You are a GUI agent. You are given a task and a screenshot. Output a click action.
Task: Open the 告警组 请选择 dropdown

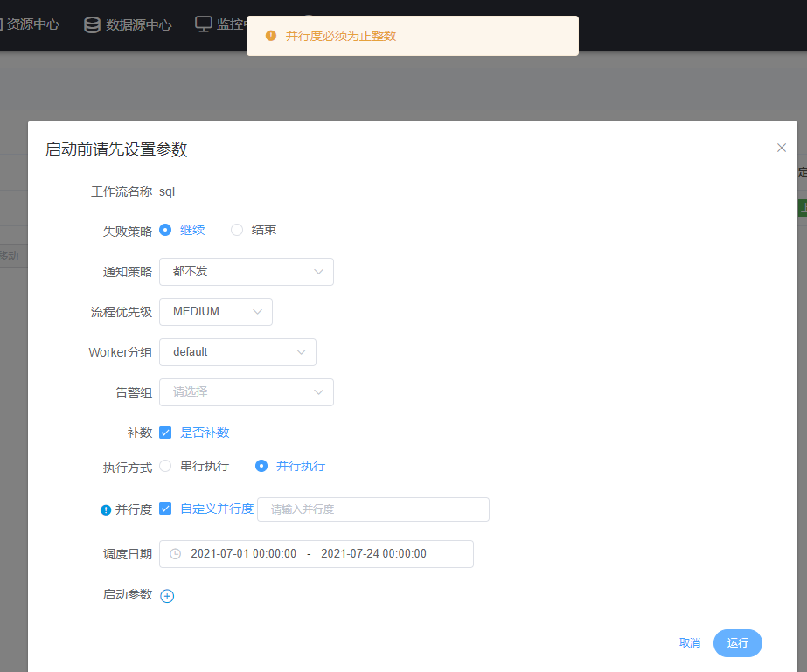pos(247,392)
